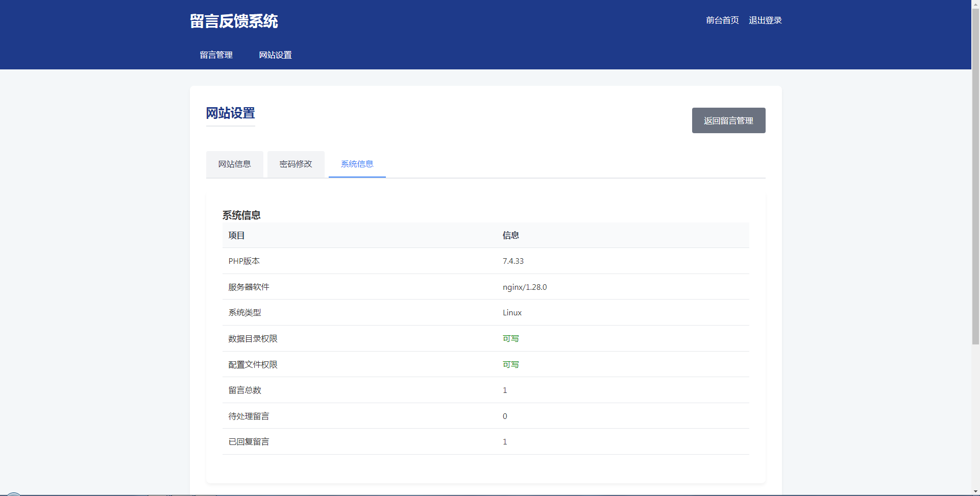
Task: Click the 待处理留言 row label
Action: point(249,416)
